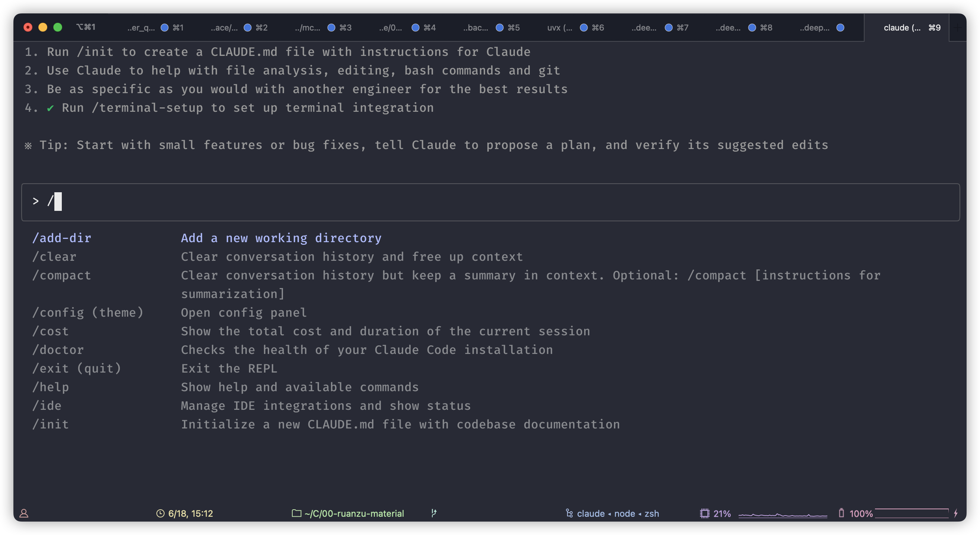This screenshot has width=980, height=535.
Task: Click the clock icon beside 6/18, 15:12
Action: (x=160, y=513)
